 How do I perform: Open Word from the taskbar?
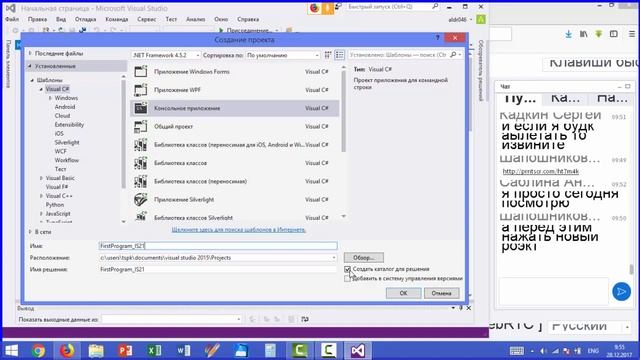(x=183, y=351)
